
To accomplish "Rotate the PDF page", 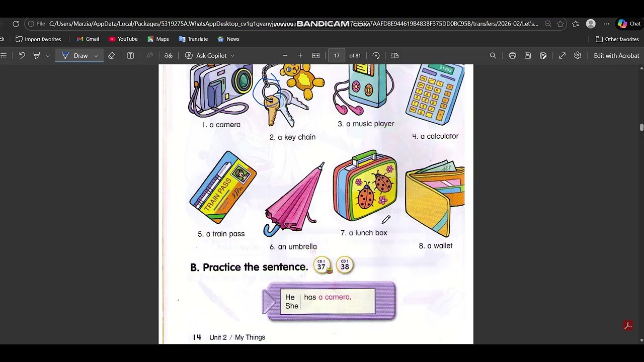I will click(x=376, y=55).
